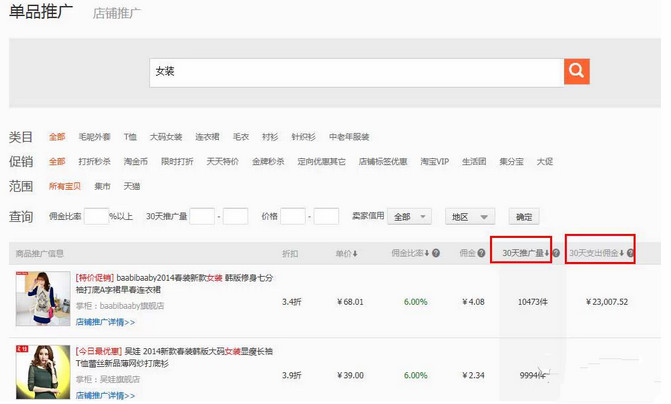Click the orange search magnifier button
The image size is (671, 404).
tap(577, 71)
